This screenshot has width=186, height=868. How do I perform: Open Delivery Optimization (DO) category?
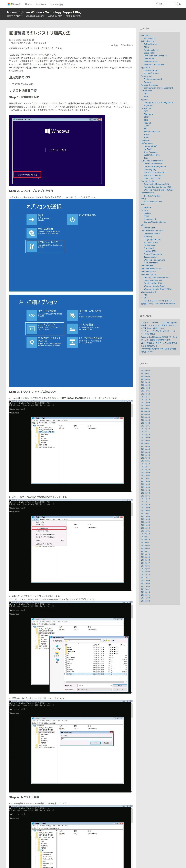pyautogui.click(x=156, y=278)
